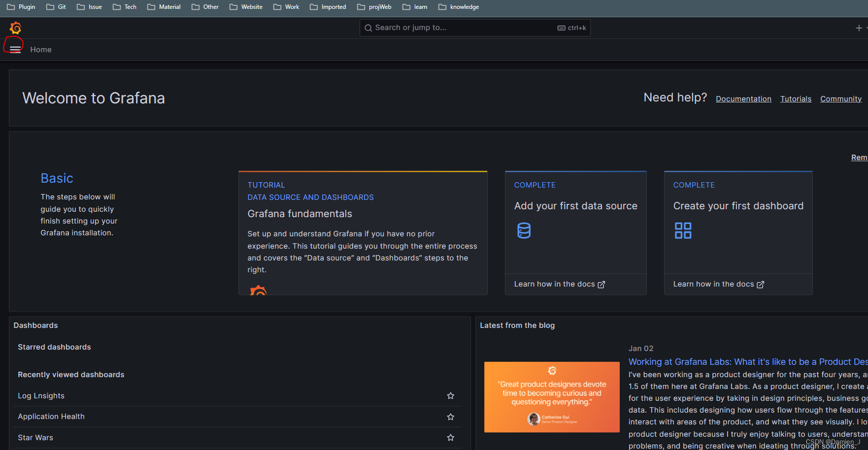This screenshot has width=868, height=450.
Task: Open the hamburger navigation menu
Action: [x=14, y=49]
